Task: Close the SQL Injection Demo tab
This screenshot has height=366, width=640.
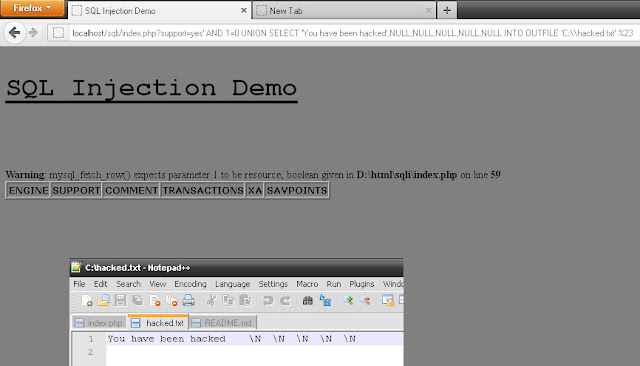Action: 244,11
